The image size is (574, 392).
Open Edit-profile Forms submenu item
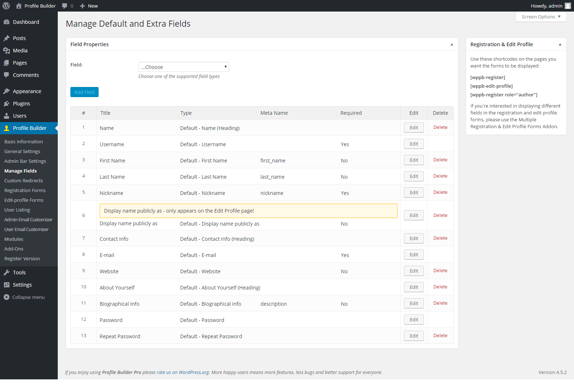(x=24, y=200)
